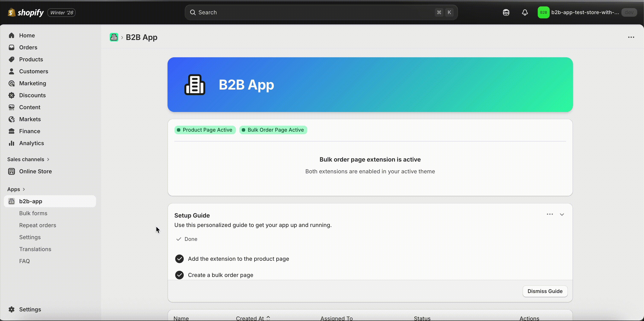Viewport: 644px width, 321px height.
Task: Click the Settings gear icon
Action: pyautogui.click(x=12, y=309)
